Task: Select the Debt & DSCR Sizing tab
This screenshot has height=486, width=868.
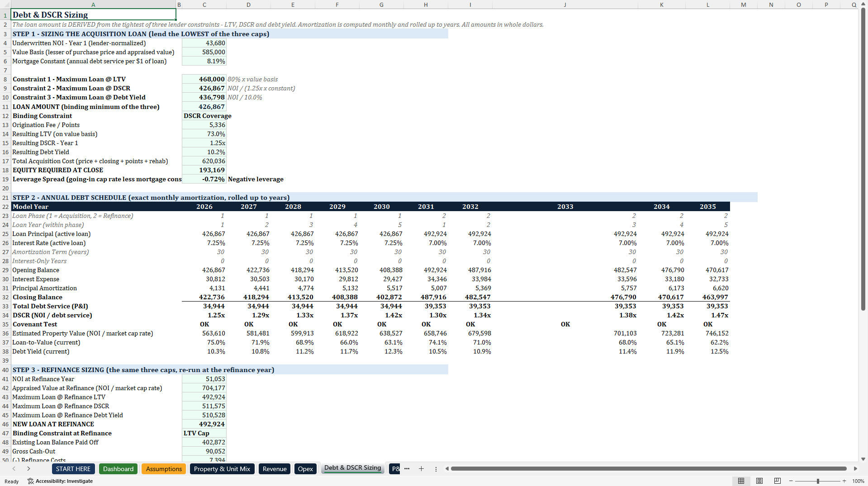Action: pyautogui.click(x=353, y=468)
